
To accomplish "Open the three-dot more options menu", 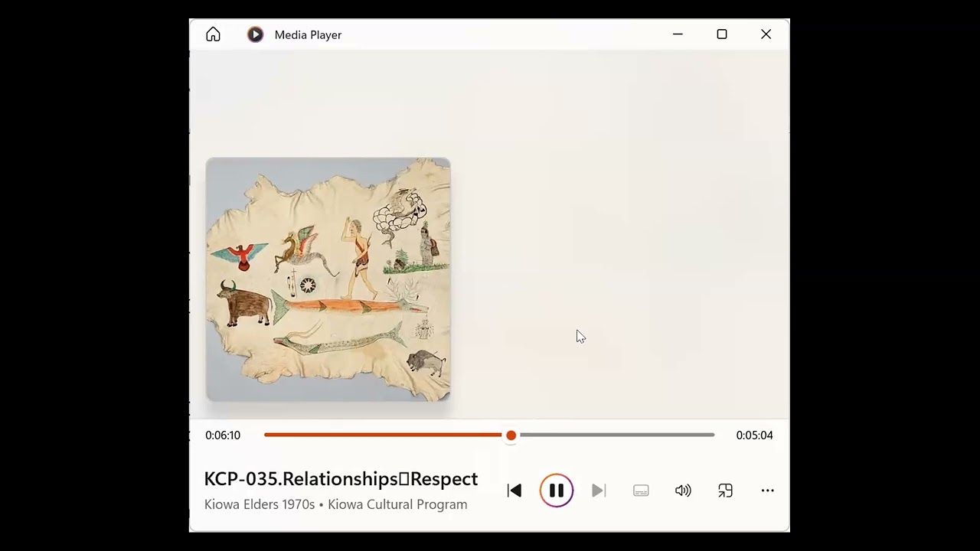I will [x=767, y=491].
